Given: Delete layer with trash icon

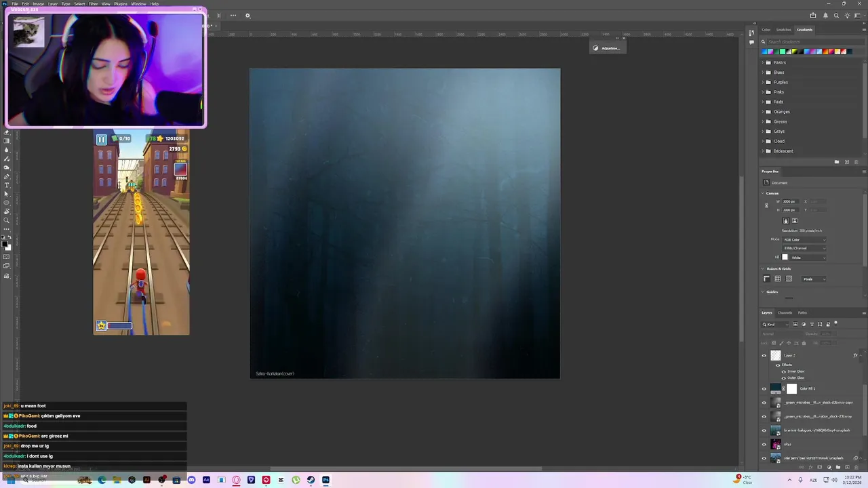Looking at the screenshot, I should point(856,467).
